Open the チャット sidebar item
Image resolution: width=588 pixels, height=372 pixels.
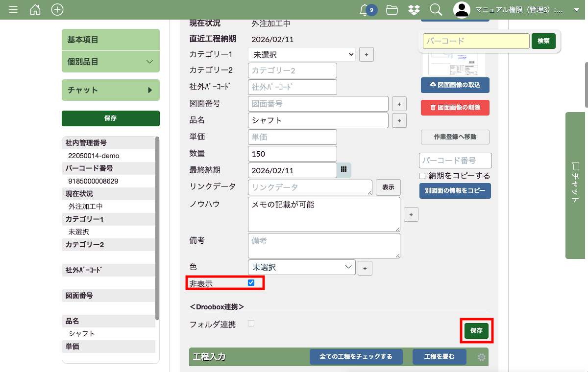[x=111, y=90]
